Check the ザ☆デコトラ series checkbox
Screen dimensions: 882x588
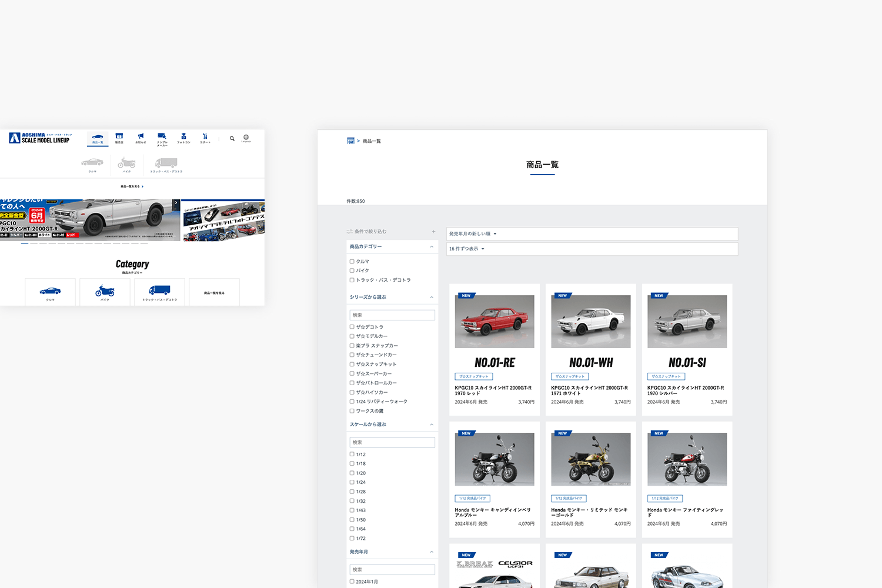352,327
